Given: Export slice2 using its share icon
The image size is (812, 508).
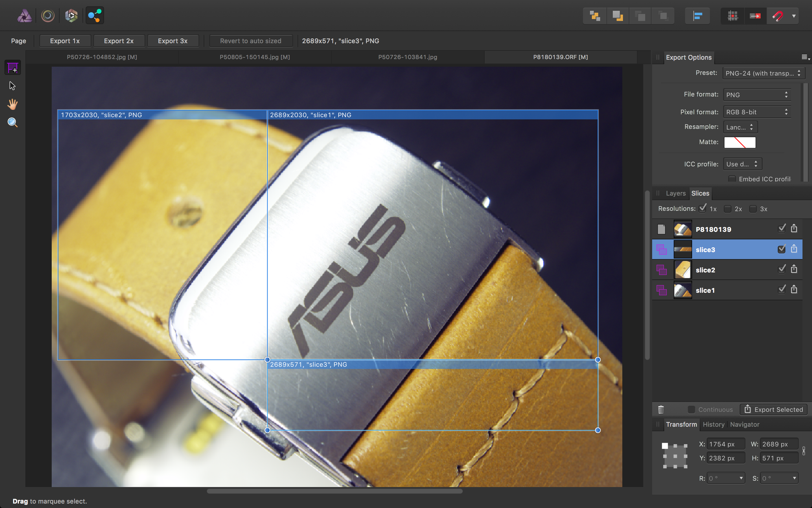Looking at the screenshot, I should point(794,269).
